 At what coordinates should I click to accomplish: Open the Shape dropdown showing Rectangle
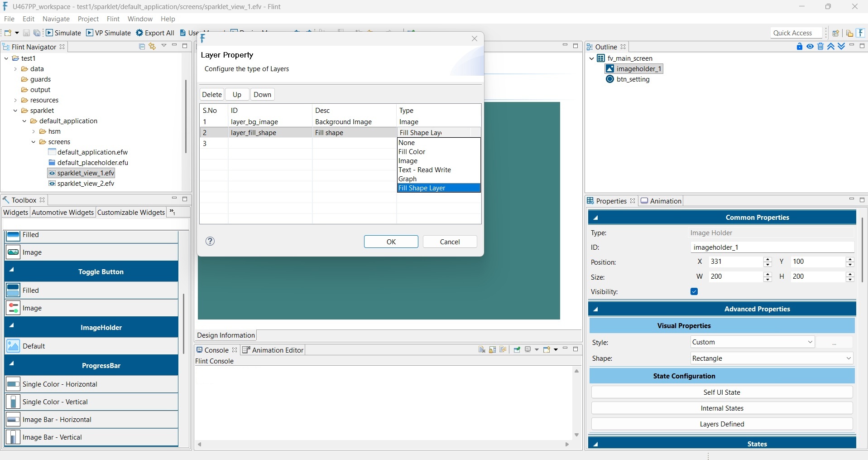772,358
